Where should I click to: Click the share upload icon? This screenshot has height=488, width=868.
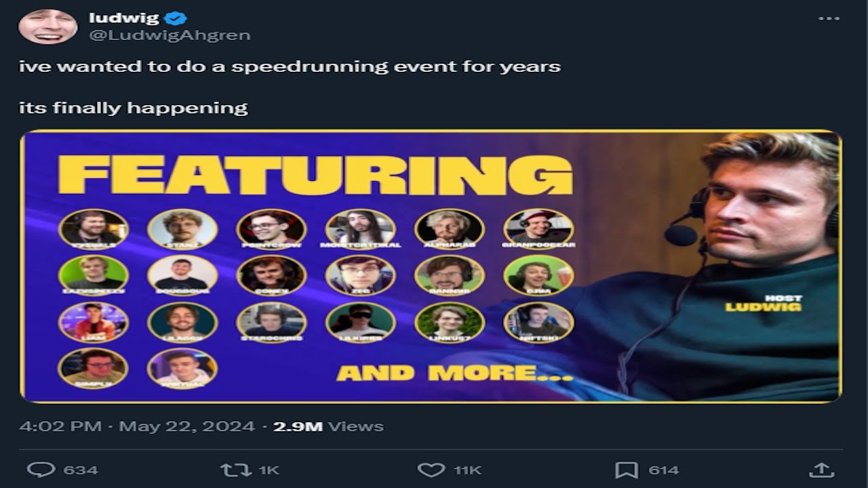click(821, 470)
